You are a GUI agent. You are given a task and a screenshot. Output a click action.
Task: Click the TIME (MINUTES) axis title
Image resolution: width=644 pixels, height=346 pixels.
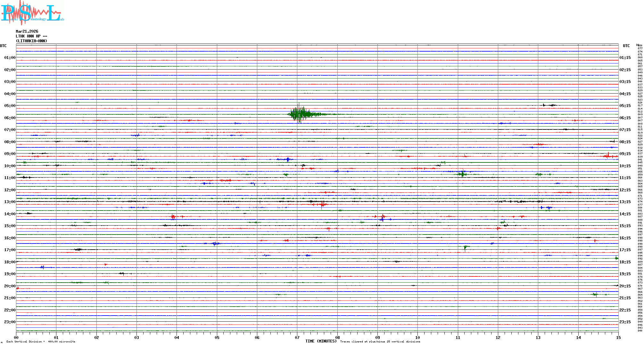[x=321, y=341]
